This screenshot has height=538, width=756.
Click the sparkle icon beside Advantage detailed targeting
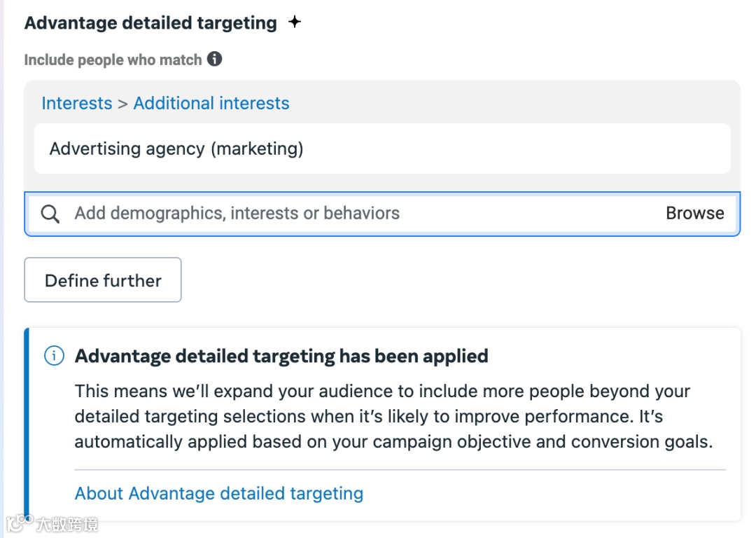coord(295,22)
